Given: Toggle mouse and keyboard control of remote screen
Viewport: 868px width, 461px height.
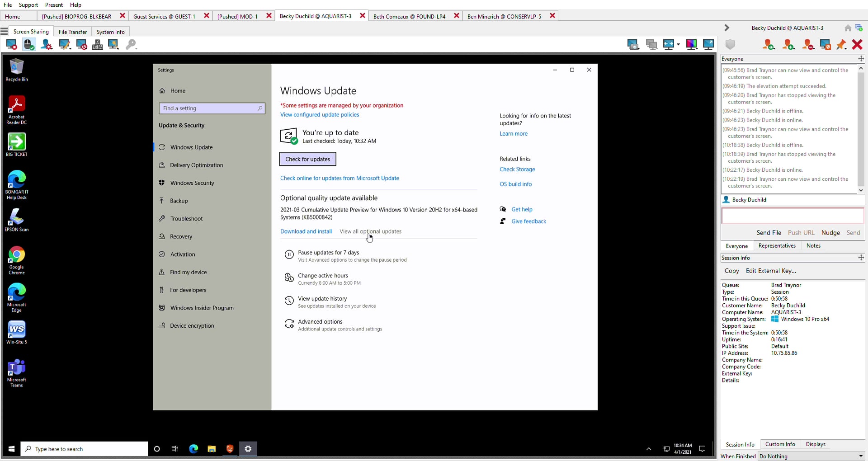Looking at the screenshot, I should 29,44.
